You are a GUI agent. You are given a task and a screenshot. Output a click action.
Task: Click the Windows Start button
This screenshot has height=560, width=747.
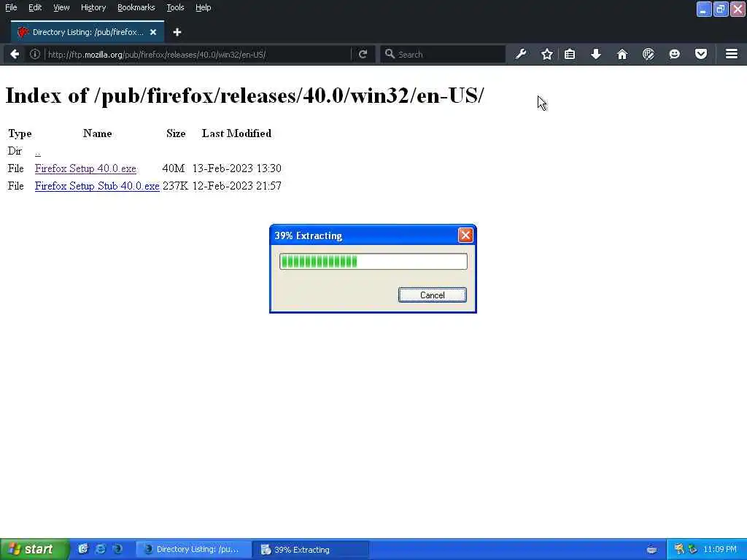tap(34, 550)
